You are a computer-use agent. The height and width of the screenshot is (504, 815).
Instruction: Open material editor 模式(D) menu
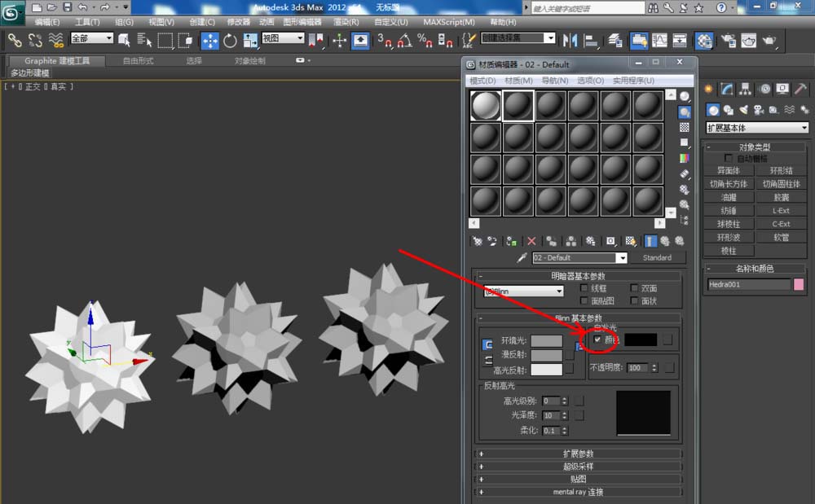pyautogui.click(x=482, y=81)
